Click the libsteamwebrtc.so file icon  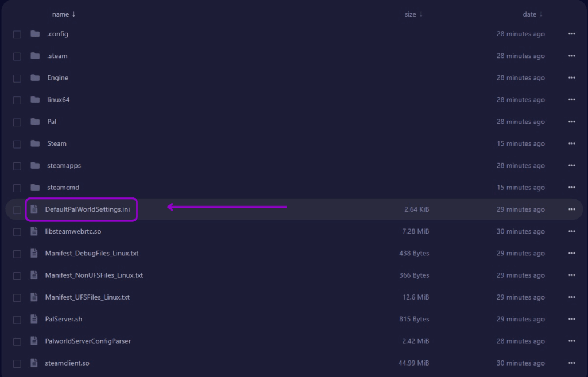tap(34, 231)
